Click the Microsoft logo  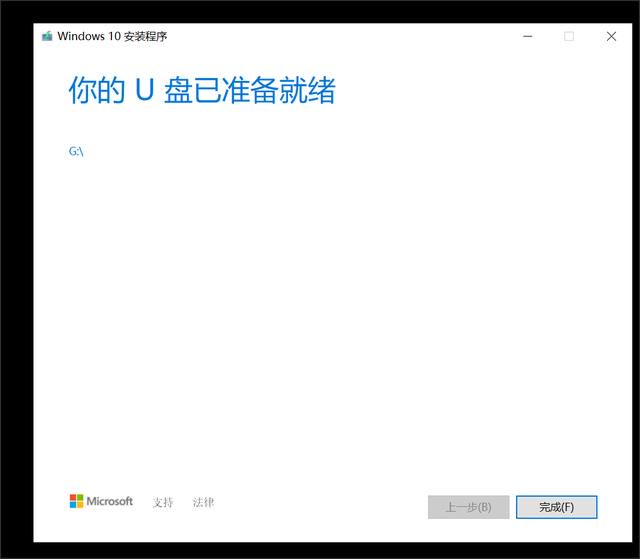pos(101,501)
